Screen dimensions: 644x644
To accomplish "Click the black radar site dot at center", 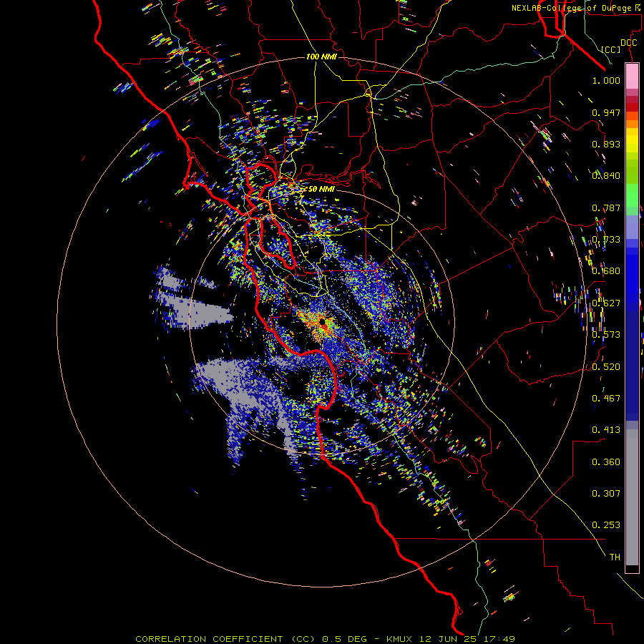I will 323,321.
